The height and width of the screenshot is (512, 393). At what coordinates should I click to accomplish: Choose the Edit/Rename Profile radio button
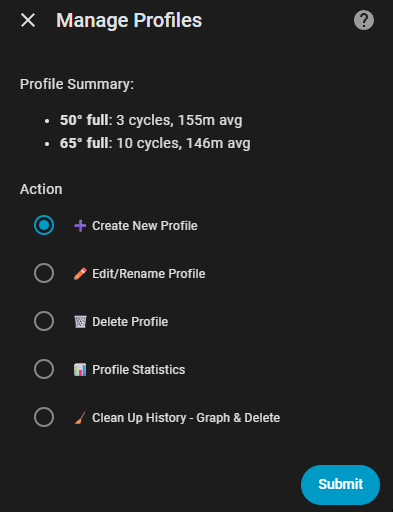tap(44, 273)
